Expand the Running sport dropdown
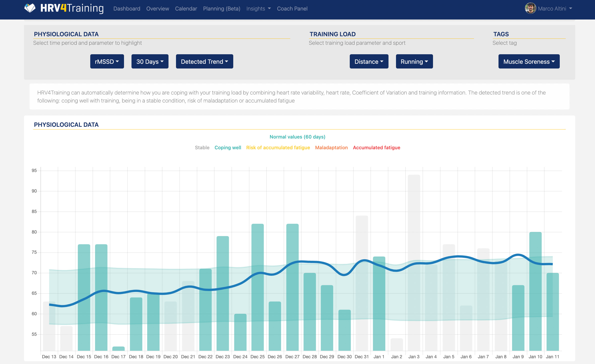The height and width of the screenshot is (364, 595). (x=414, y=61)
